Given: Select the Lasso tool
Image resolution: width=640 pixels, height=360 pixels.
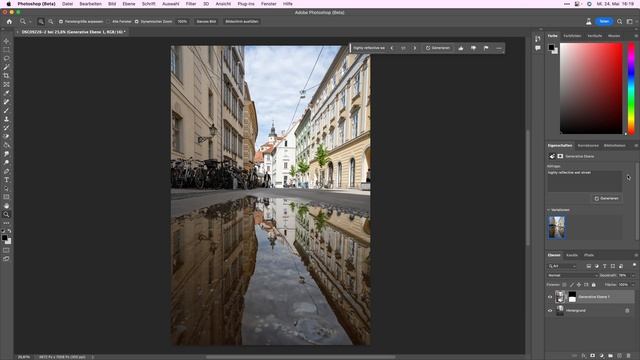Looking at the screenshot, I should [6, 58].
